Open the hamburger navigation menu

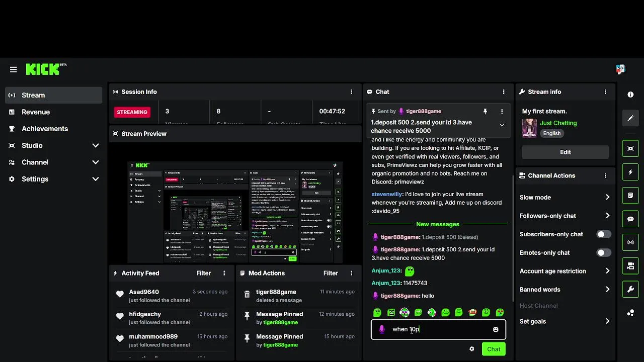point(14,69)
